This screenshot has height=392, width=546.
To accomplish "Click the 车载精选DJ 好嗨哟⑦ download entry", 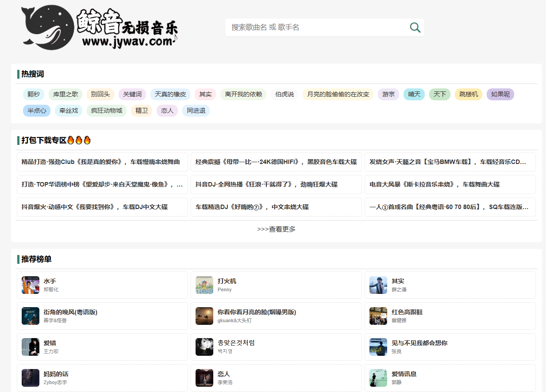I will coord(252,207).
